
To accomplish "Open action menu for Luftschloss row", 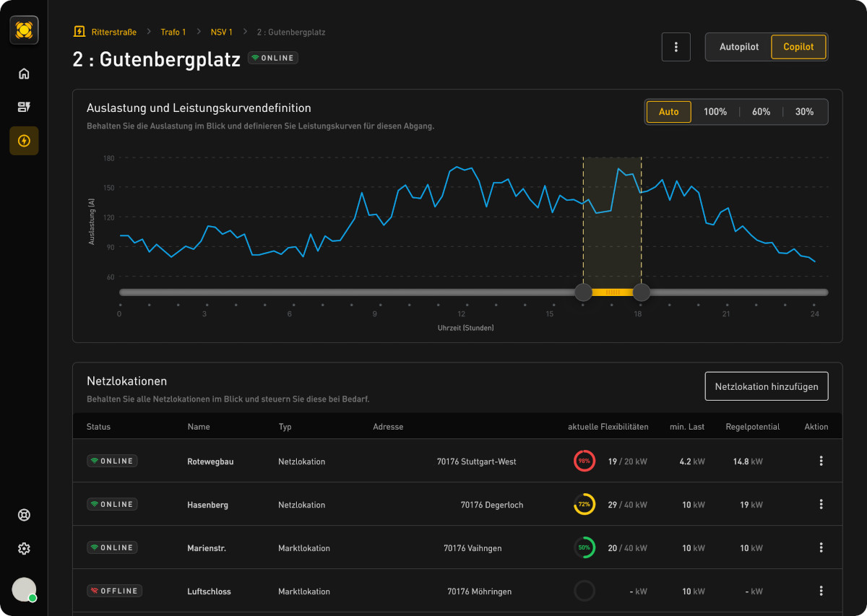I will pyautogui.click(x=821, y=591).
